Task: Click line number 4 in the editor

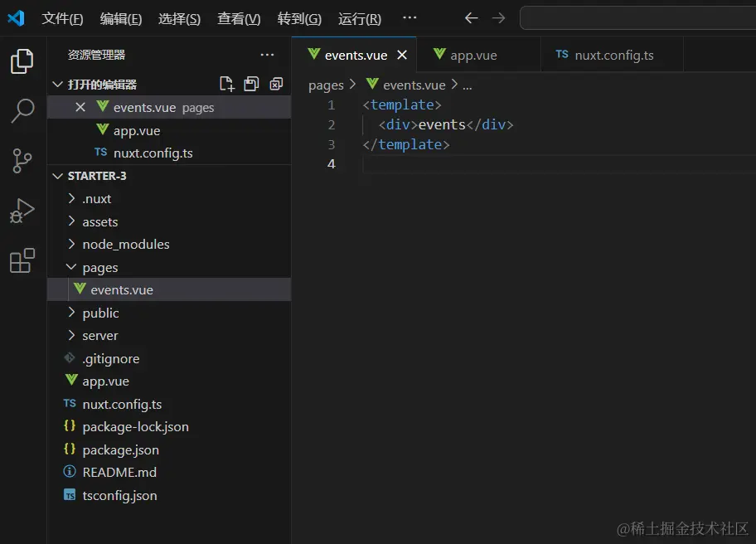Action: point(332,164)
